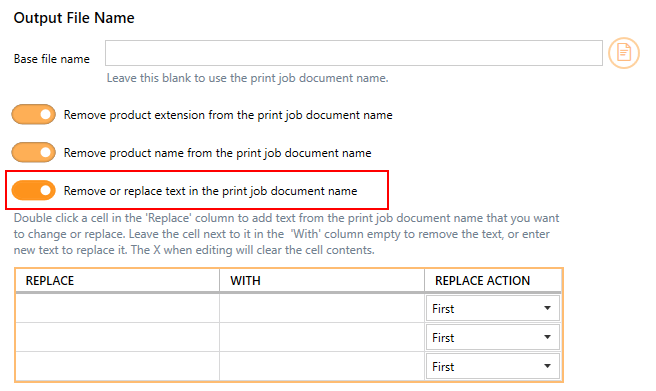Image resolution: width=656 pixels, height=391 pixels.
Task: Click the REPLACE column header
Action: click(118, 281)
